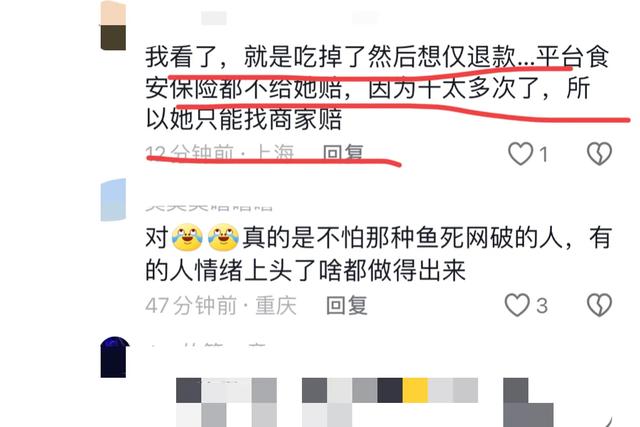This screenshot has width=640, height=427.
Task: Like the comment posted from 上海
Action: click(520, 154)
